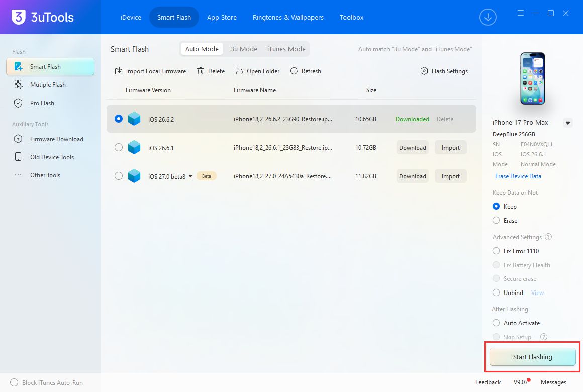Click the iOS 27.0 beta8 cube icon
The image size is (583, 392).
[x=134, y=176]
